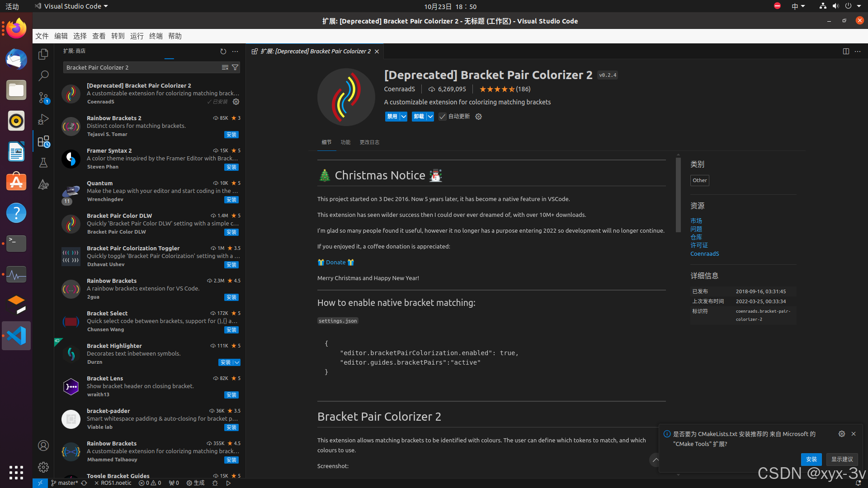Viewport: 868px width, 488px height.
Task: Refresh the extensions marketplace list
Action: click(223, 52)
